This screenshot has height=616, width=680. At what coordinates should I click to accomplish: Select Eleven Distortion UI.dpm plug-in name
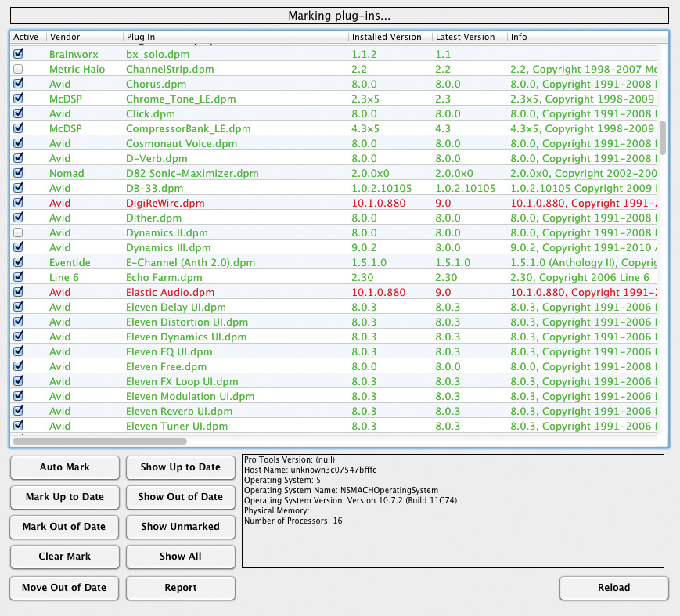pos(187,322)
